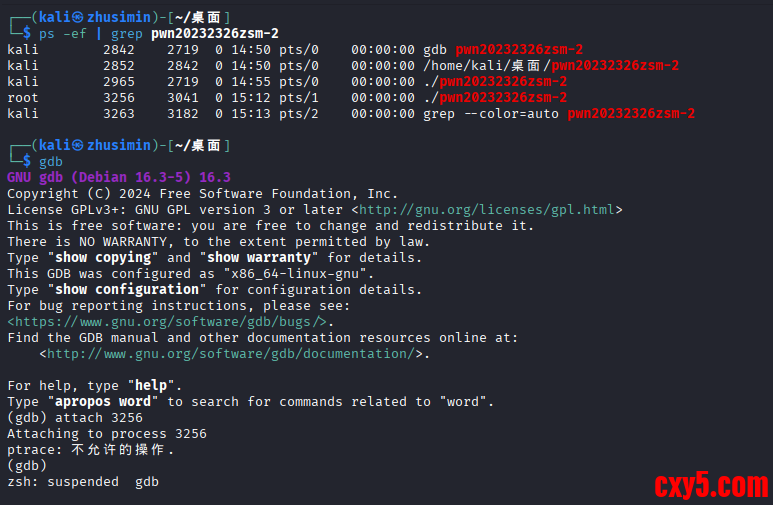The height and width of the screenshot is (505, 773).
Task: Click the 'gdb' command at the second prompt
Action: tap(51, 161)
